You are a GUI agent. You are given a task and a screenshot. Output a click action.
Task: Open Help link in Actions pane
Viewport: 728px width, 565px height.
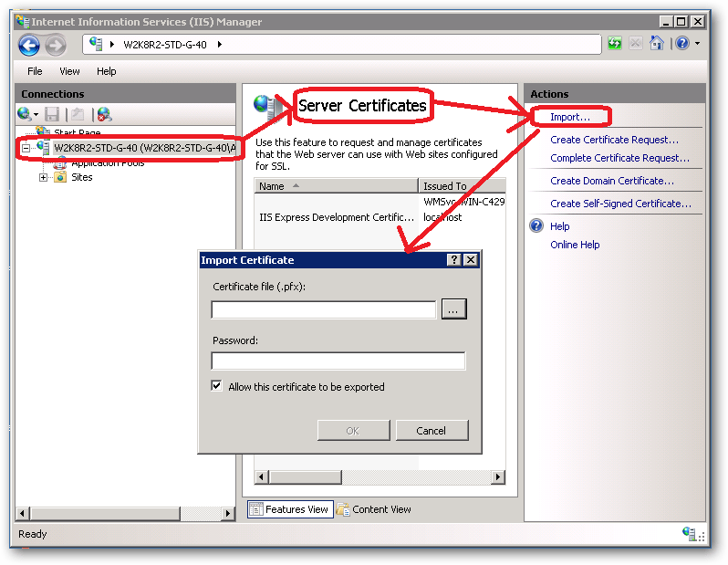pos(560,226)
